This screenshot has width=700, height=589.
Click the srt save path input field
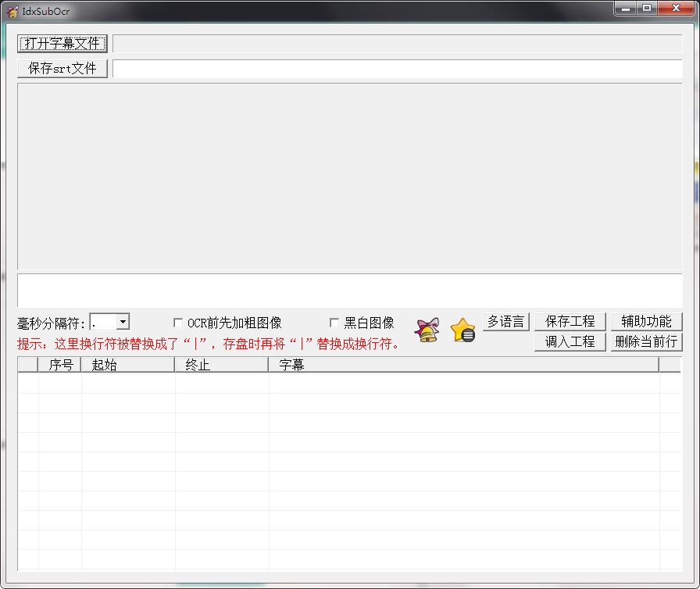(x=398, y=69)
